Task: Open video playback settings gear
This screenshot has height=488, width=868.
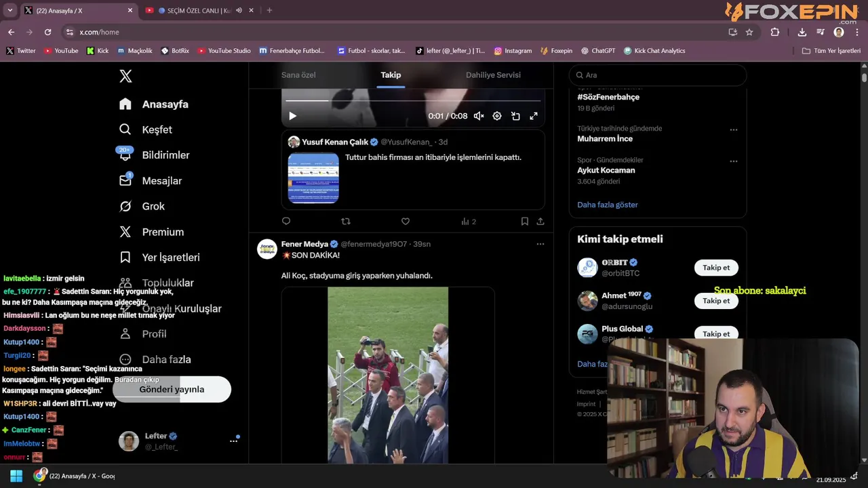Action: [x=497, y=116]
